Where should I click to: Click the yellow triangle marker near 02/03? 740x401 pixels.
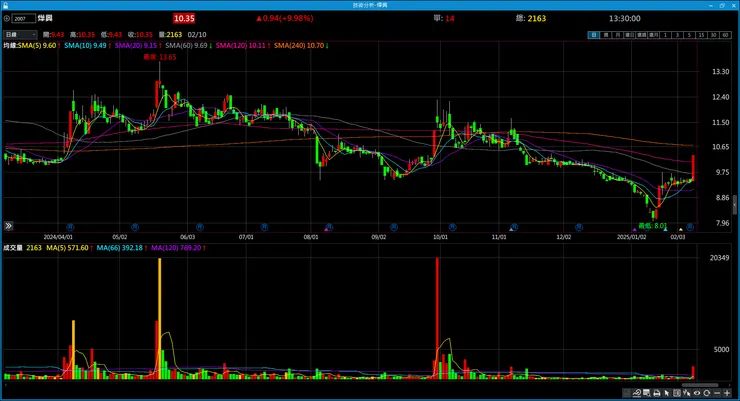coord(681,230)
